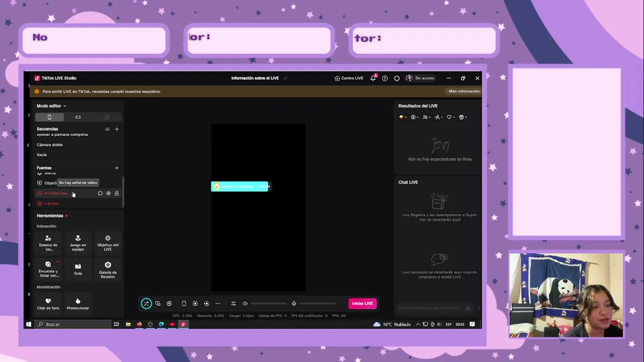Start recording with the record icon

click(x=195, y=304)
